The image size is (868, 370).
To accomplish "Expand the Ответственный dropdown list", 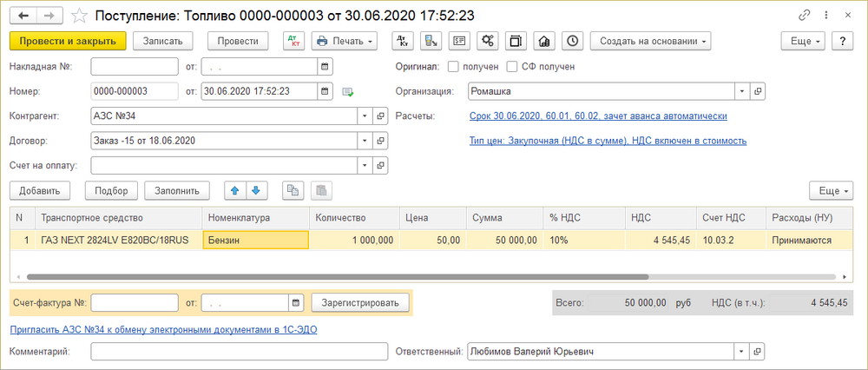I will (742, 351).
